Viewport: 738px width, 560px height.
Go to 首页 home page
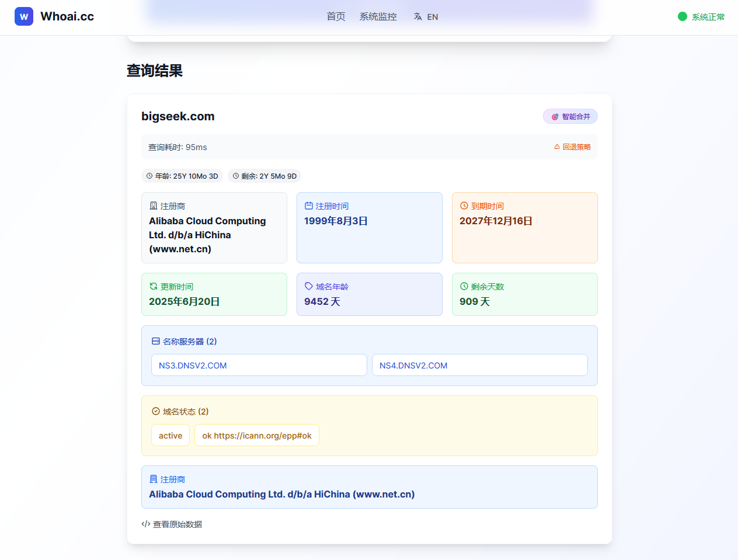336,16
